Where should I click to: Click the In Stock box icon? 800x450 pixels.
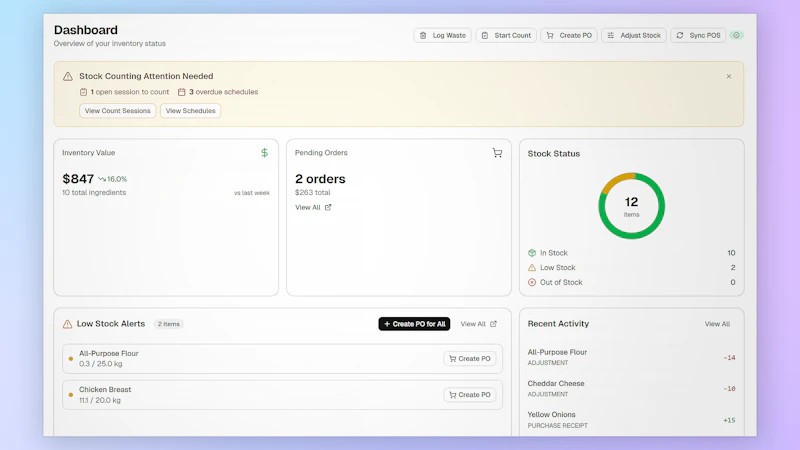click(532, 253)
